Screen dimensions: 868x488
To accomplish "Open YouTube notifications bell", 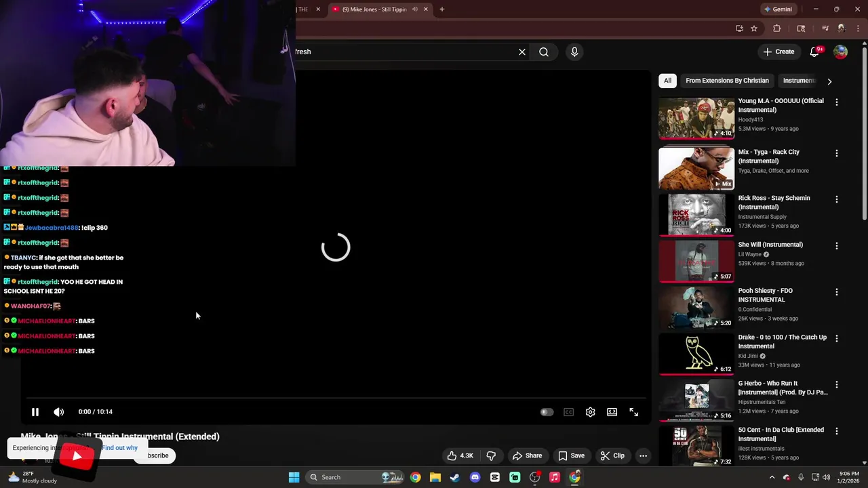I will pos(816,52).
